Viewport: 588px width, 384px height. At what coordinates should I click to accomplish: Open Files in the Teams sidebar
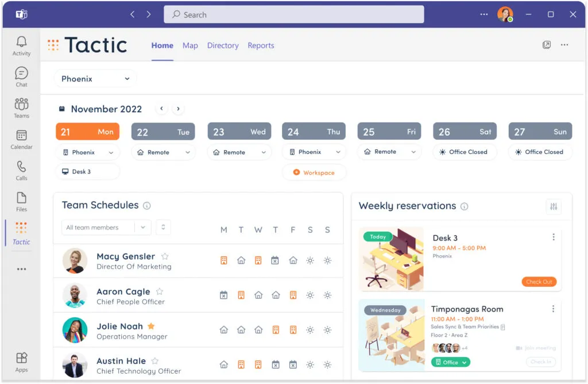click(x=21, y=202)
